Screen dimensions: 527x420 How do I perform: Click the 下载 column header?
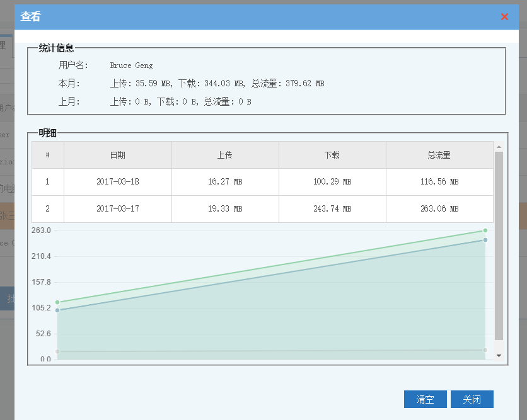[332, 155]
